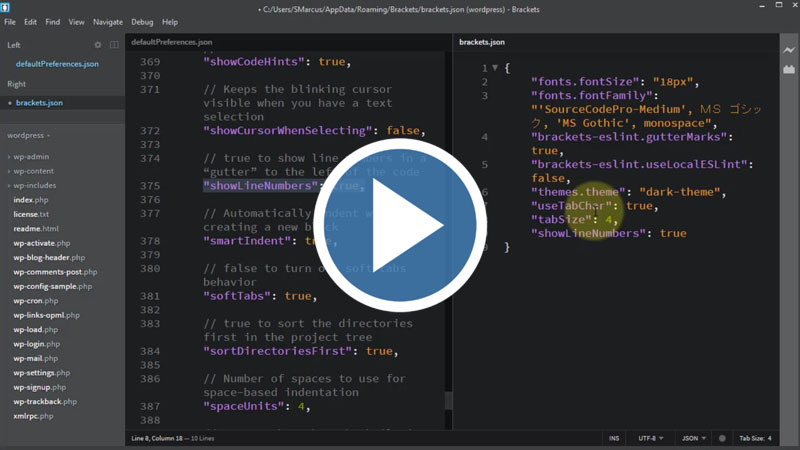
Task: Open the JSON language mode dropdown
Action: coord(693,438)
